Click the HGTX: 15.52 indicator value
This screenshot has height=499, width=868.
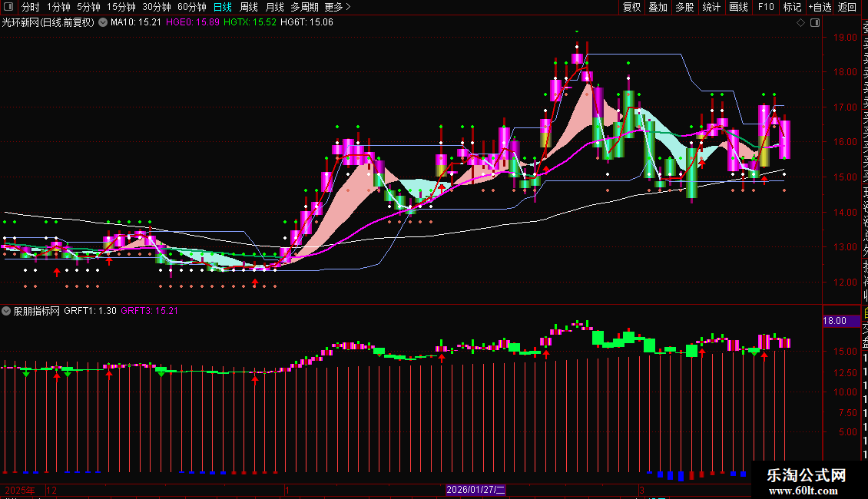point(250,22)
